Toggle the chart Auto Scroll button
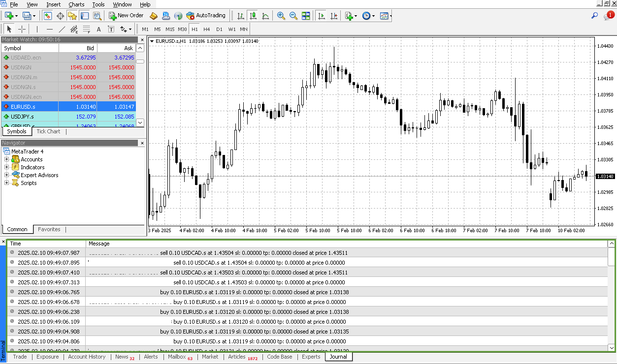 coord(322,16)
